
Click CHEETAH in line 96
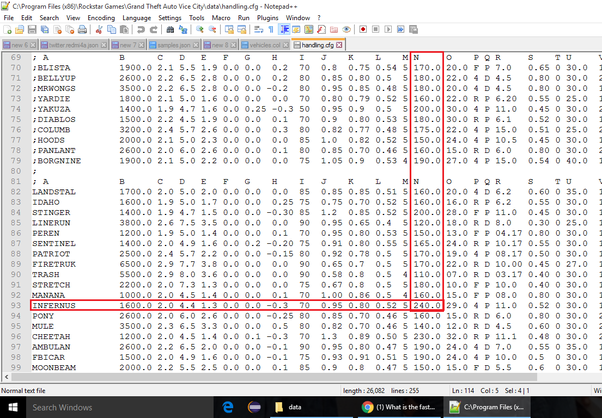point(51,337)
